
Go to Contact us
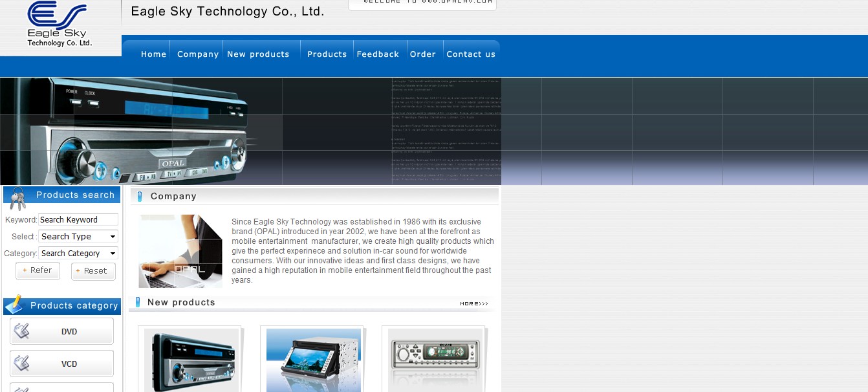[471, 54]
